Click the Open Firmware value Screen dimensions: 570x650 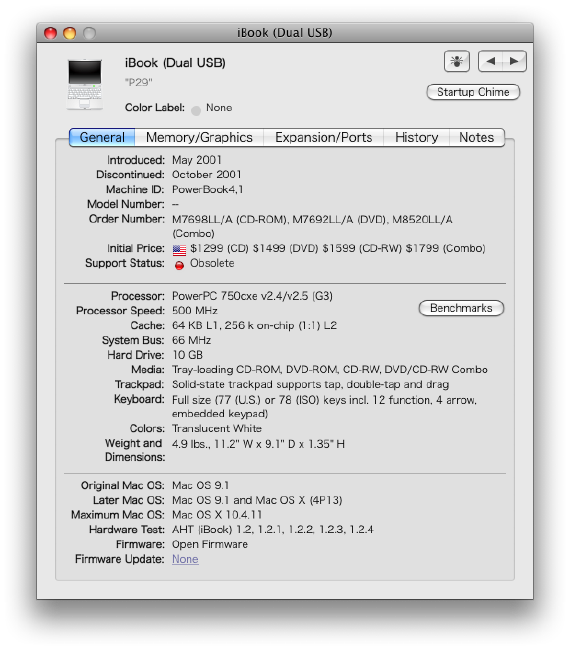[210, 544]
